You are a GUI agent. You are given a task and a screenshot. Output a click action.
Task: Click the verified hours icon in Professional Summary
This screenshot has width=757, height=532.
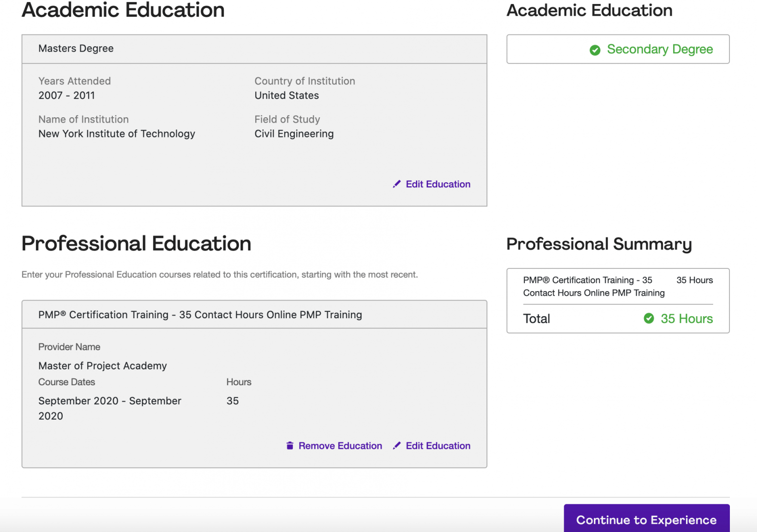[649, 319]
